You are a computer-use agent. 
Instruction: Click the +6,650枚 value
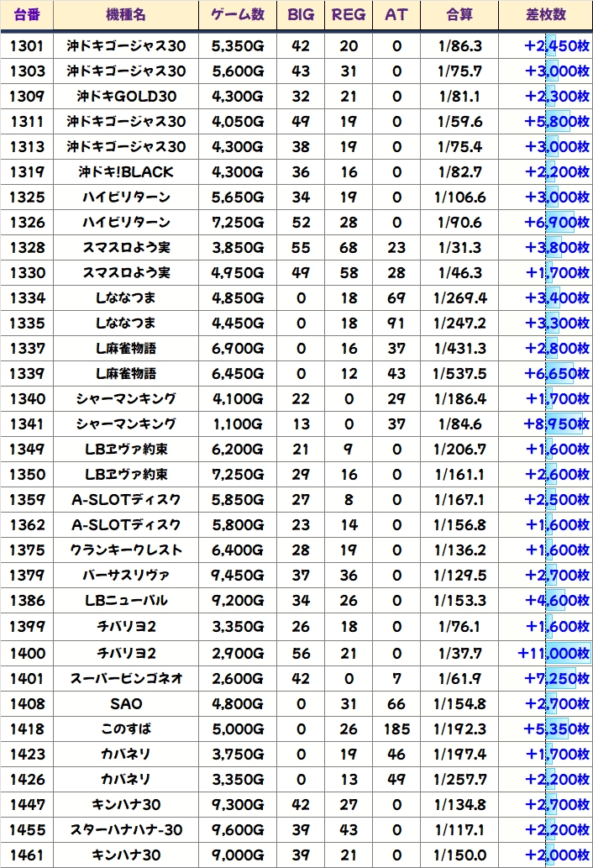click(557, 374)
